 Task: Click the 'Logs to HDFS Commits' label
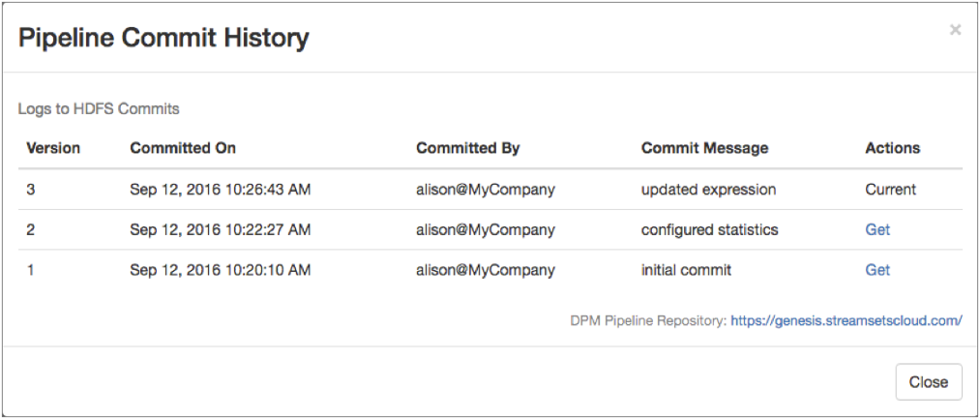99,109
